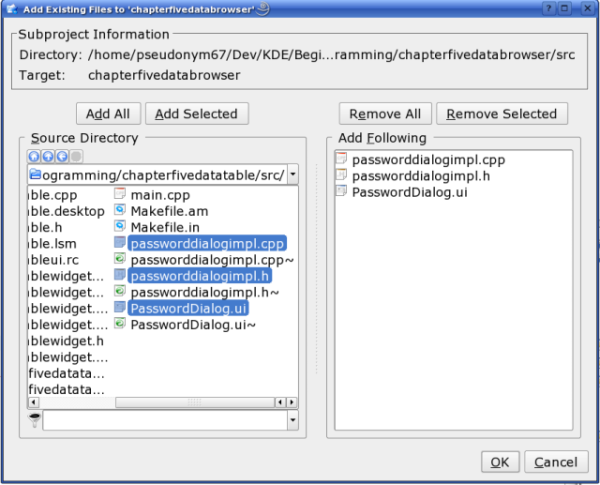Screen dimensions: 600x485
Task: Click the filter funnel icon
Action: [35, 420]
